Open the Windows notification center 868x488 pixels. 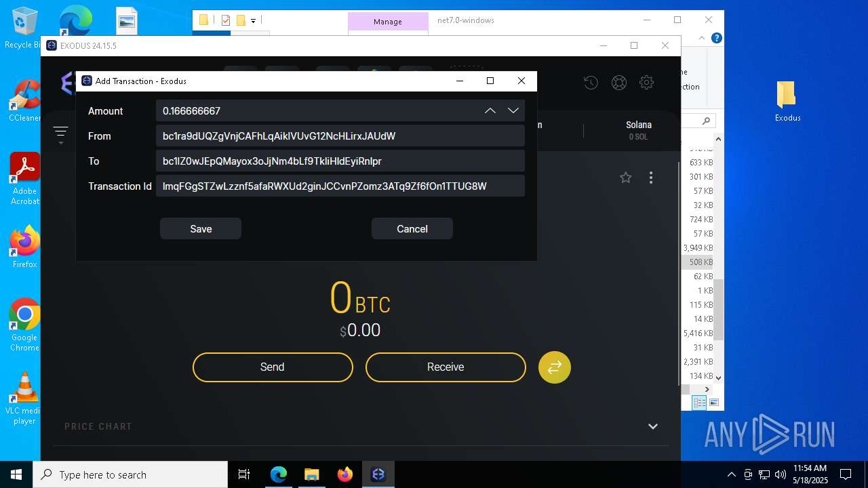coord(846,474)
